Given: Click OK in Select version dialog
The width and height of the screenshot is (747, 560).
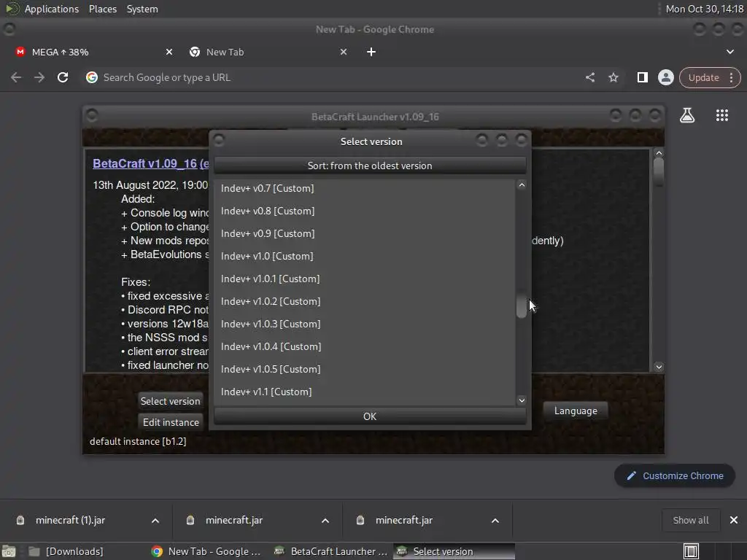Looking at the screenshot, I should click(370, 416).
